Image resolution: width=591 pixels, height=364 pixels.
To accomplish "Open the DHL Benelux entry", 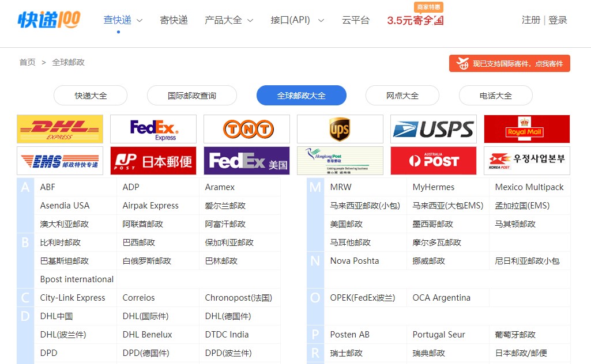I will pyautogui.click(x=148, y=335).
